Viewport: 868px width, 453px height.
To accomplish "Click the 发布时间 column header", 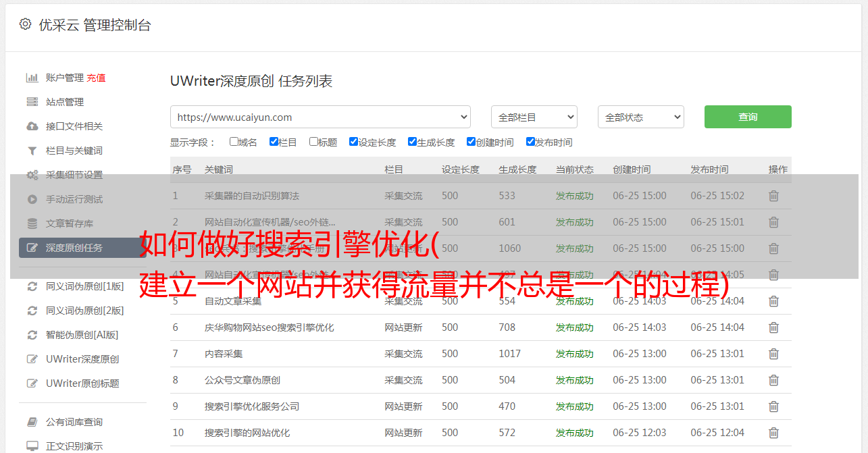I will [709, 169].
